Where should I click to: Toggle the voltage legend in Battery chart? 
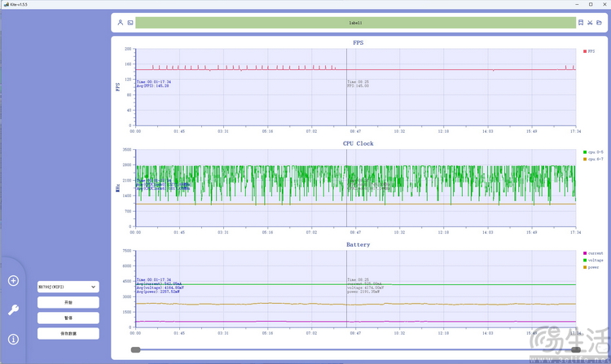click(591, 260)
